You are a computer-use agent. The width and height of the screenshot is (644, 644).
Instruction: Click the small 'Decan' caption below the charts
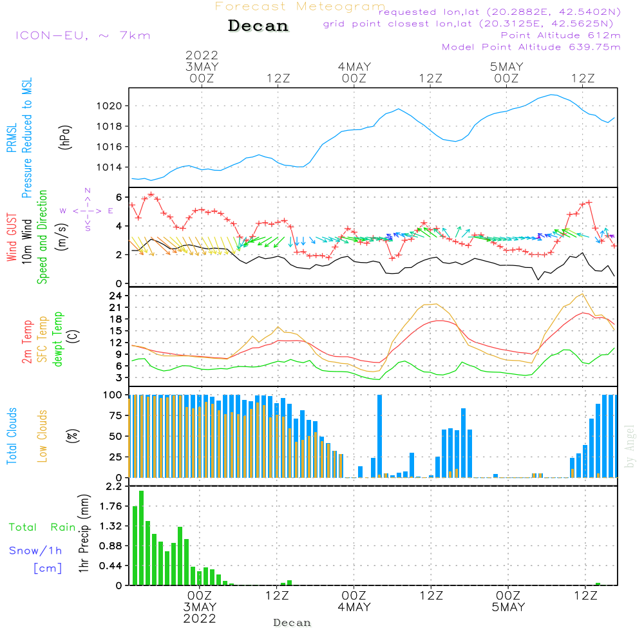point(292,623)
